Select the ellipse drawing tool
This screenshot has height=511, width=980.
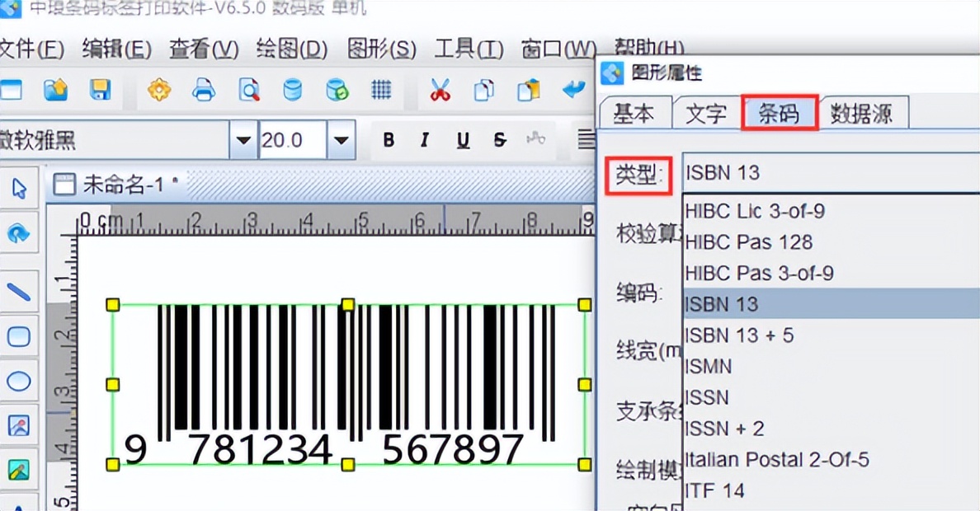[19, 381]
